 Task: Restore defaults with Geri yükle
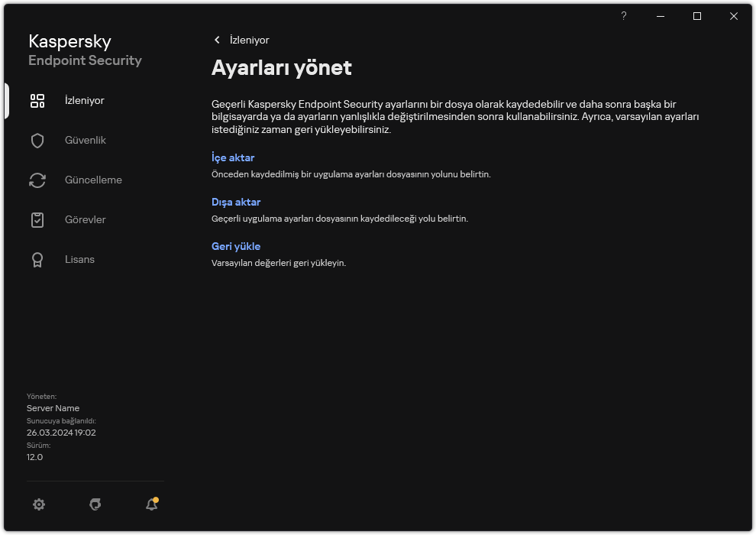[x=234, y=246]
